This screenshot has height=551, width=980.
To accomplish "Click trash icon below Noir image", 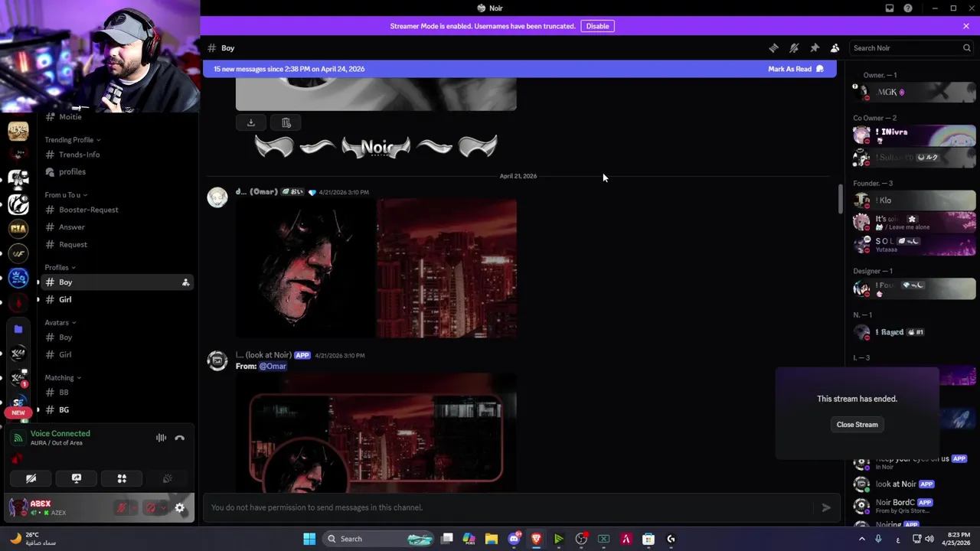I will (x=286, y=122).
